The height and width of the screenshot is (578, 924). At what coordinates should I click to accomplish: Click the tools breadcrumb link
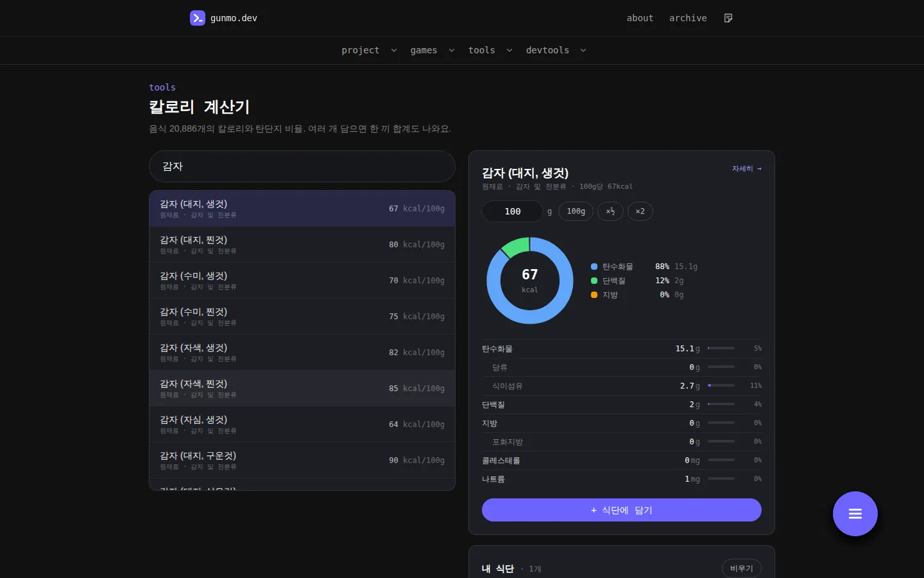pos(162,87)
